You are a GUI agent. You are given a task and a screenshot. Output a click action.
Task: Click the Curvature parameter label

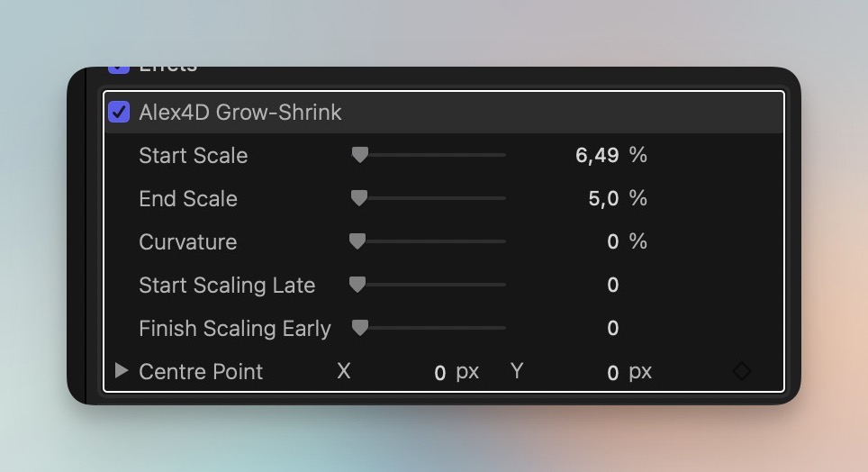coord(187,242)
